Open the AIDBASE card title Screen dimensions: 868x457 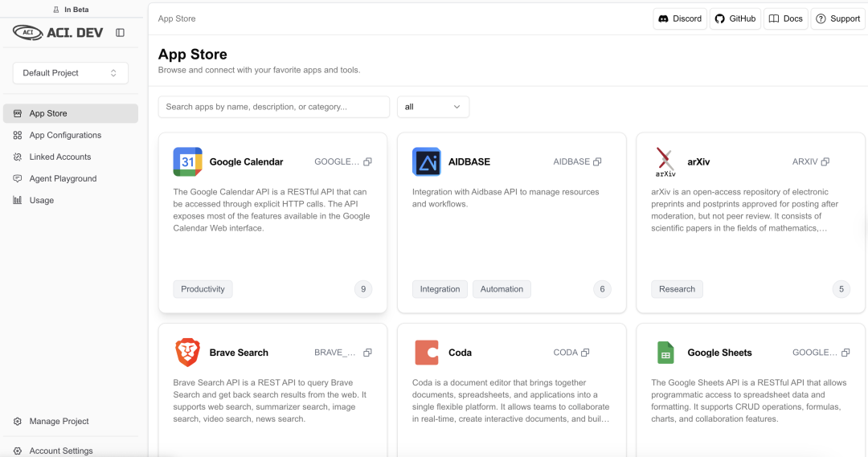pyautogui.click(x=469, y=161)
